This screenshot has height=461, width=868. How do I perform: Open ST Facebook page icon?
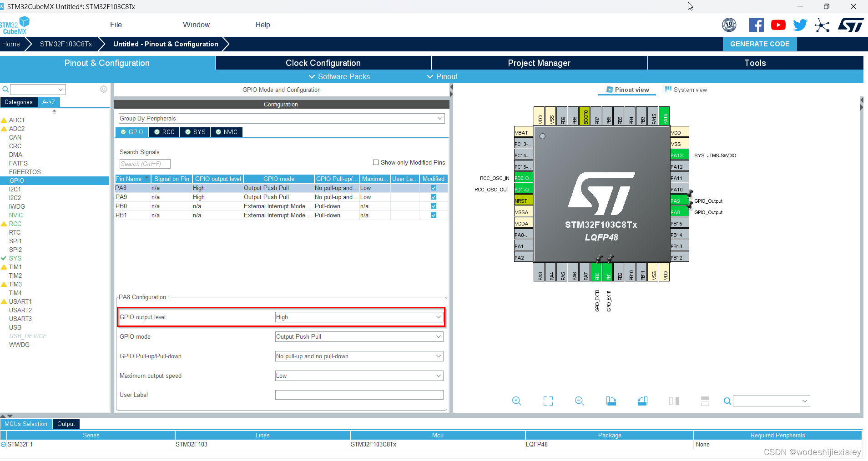coord(757,25)
